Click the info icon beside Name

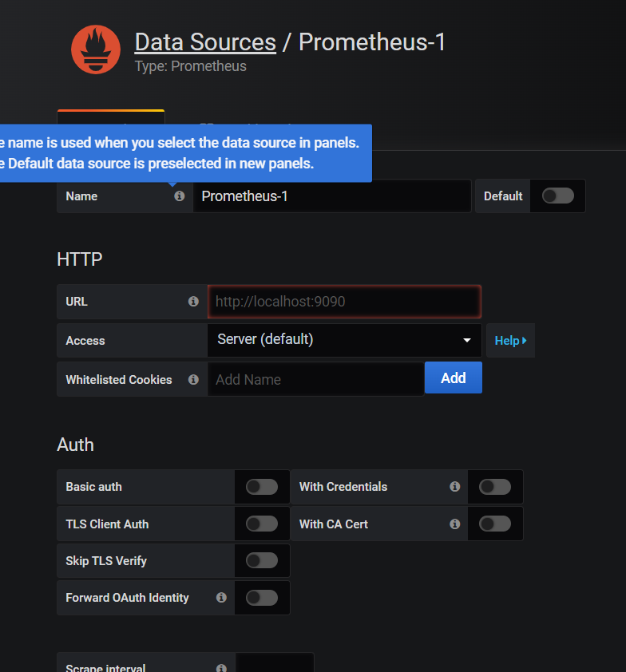(x=179, y=196)
